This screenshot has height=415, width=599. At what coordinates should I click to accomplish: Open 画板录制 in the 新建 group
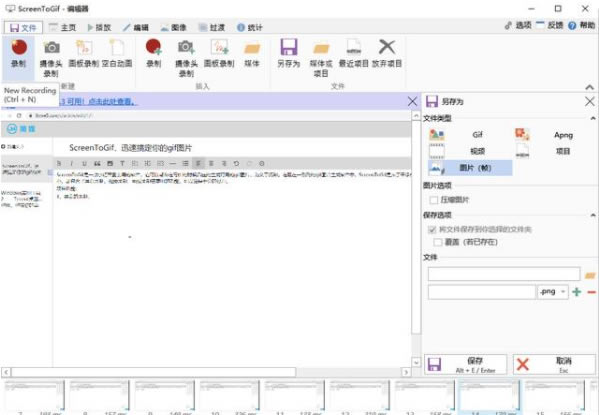[84, 53]
